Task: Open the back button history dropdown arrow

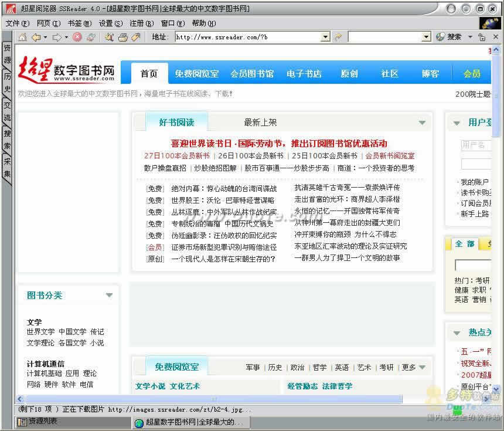Action: [x=45, y=38]
